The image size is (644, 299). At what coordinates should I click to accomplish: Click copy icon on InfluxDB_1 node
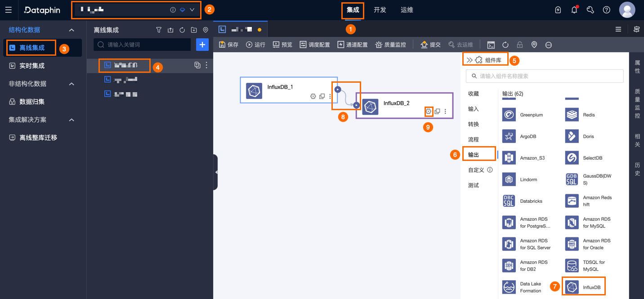(x=322, y=96)
